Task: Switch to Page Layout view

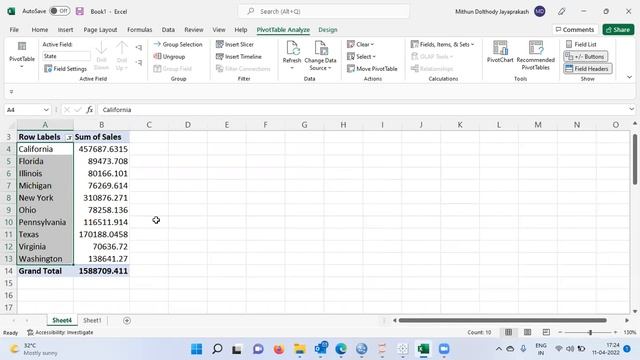Action: [x=527, y=332]
